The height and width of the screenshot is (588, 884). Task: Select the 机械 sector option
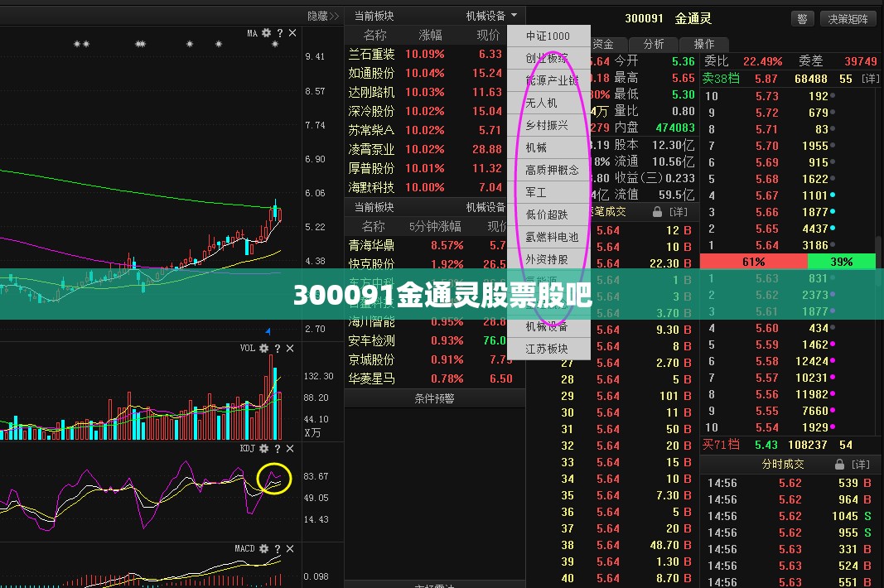(548, 147)
